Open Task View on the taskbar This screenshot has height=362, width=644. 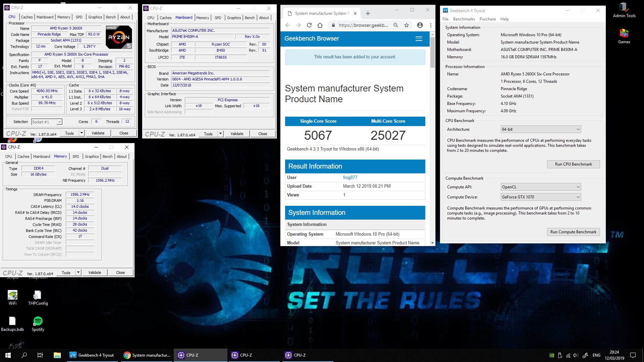coord(40,355)
